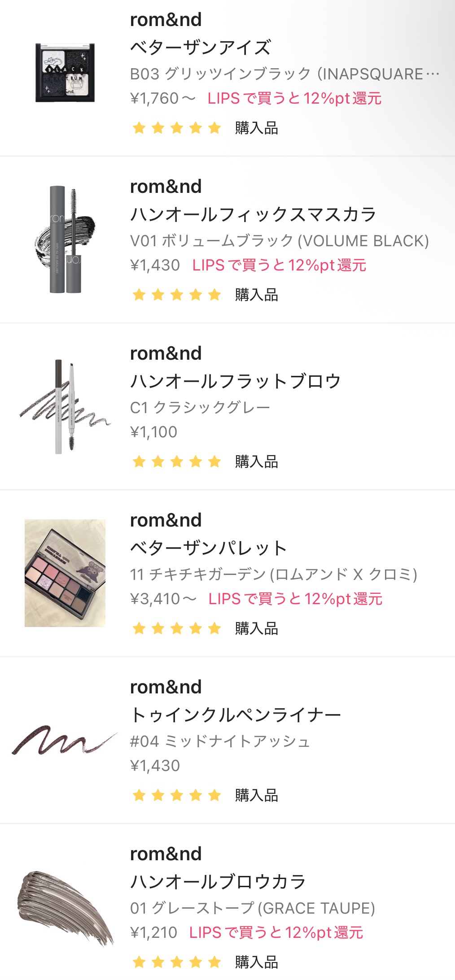View the ハンオールブロウカラ gray taupe swatch
455x980 pixels.
click(x=65, y=907)
